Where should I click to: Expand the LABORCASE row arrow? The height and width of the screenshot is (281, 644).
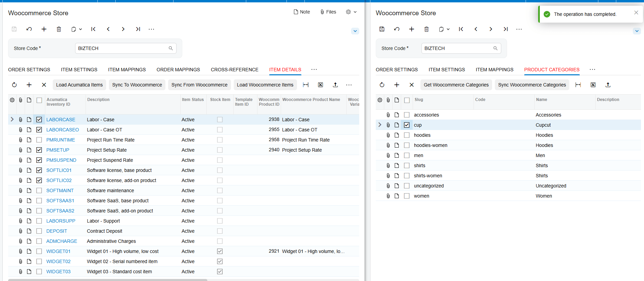click(x=12, y=119)
